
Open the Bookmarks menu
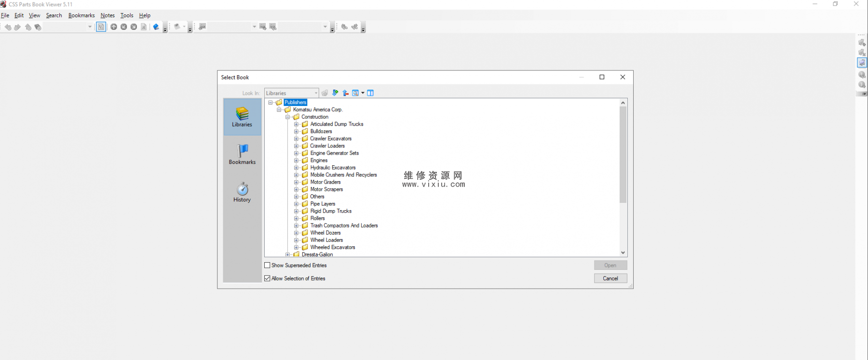(x=81, y=15)
